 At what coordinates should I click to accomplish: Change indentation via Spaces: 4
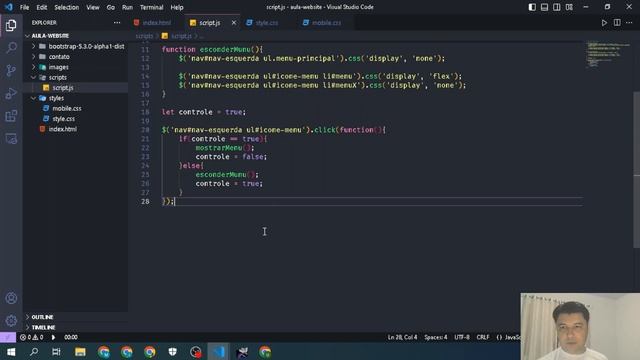pyautogui.click(x=436, y=337)
